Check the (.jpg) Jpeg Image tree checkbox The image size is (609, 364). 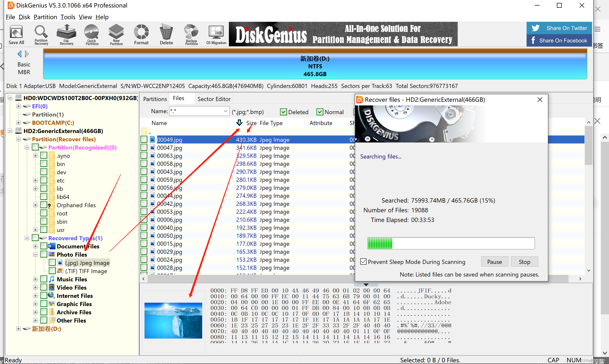52,262
